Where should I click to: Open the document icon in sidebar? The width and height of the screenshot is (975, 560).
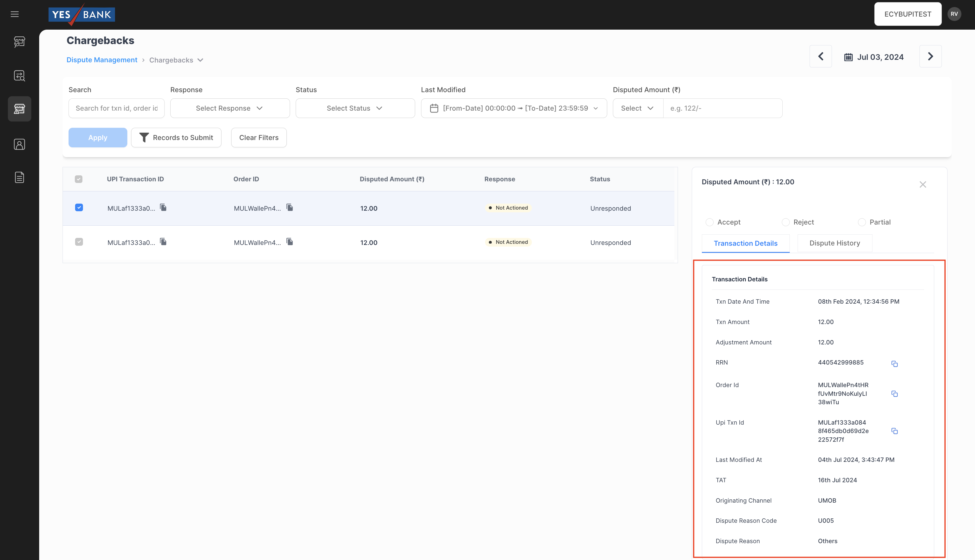[x=19, y=177]
